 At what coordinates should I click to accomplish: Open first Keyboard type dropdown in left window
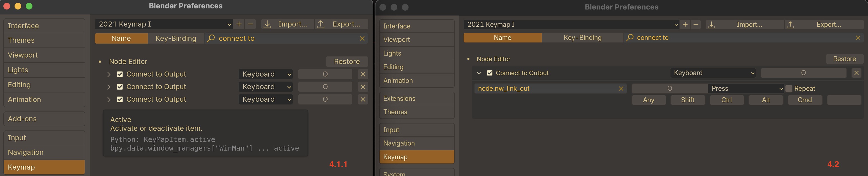[266, 74]
